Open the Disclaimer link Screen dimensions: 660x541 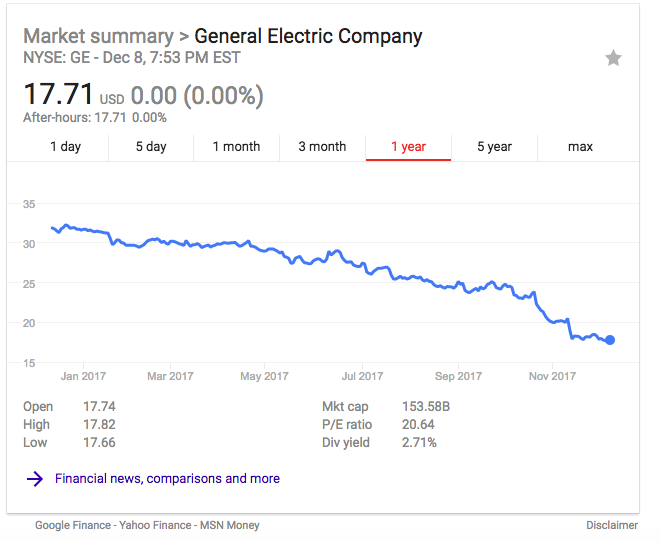(612, 525)
